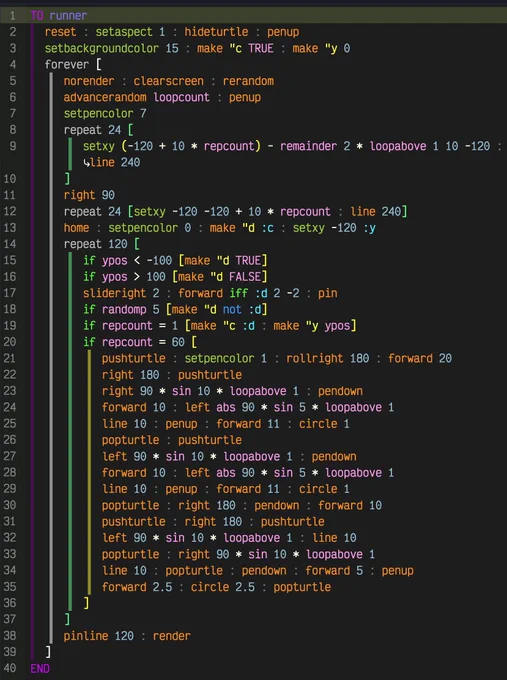The height and width of the screenshot is (680, 507).
Task: Click the 'runner' procedure name on line 1
Action: [x=68, y=16]
